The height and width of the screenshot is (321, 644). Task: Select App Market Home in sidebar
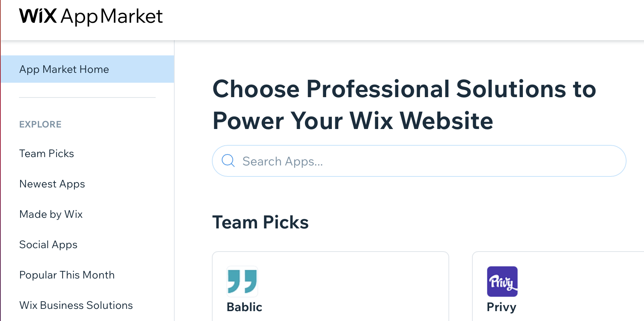pyautogui.click(x=87, y=69)
